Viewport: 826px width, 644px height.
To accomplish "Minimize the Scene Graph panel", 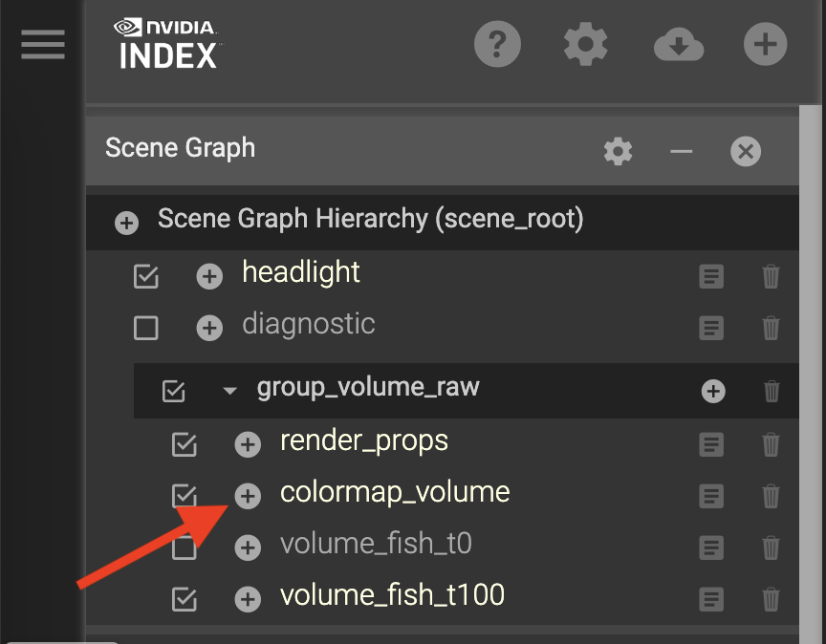I will 682,151.
